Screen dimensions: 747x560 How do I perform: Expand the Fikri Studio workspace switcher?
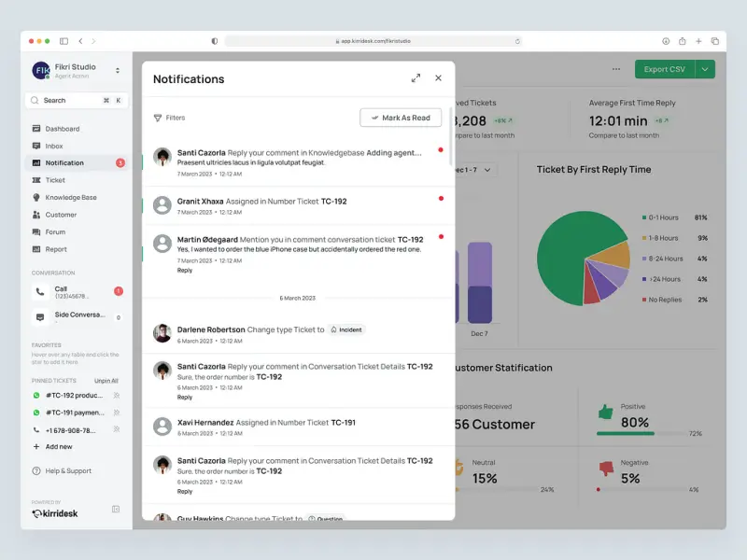[118, 71]
